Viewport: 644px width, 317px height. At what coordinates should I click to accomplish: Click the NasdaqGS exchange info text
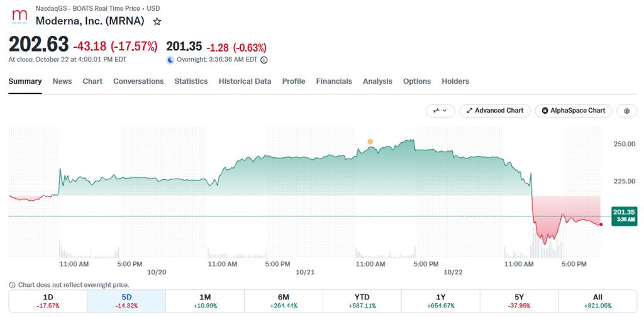[x=97, y=8]
